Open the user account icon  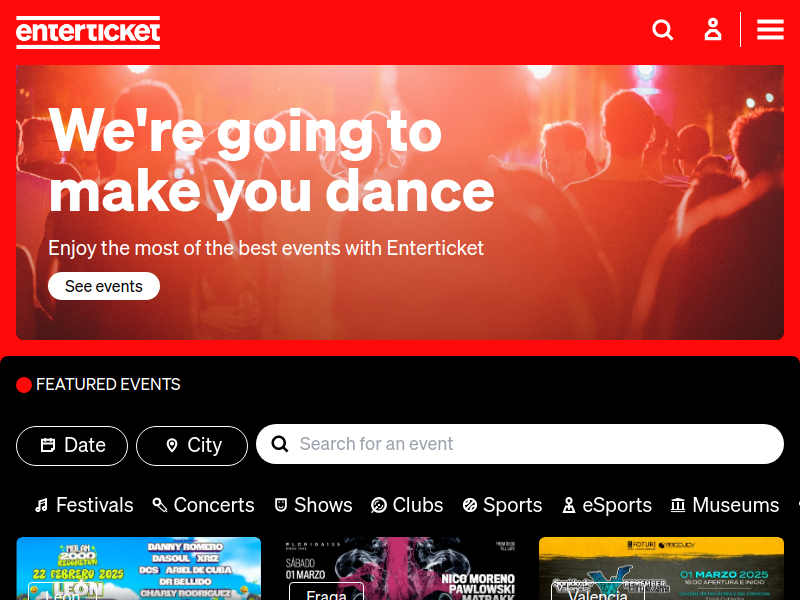tap(713, 30)
